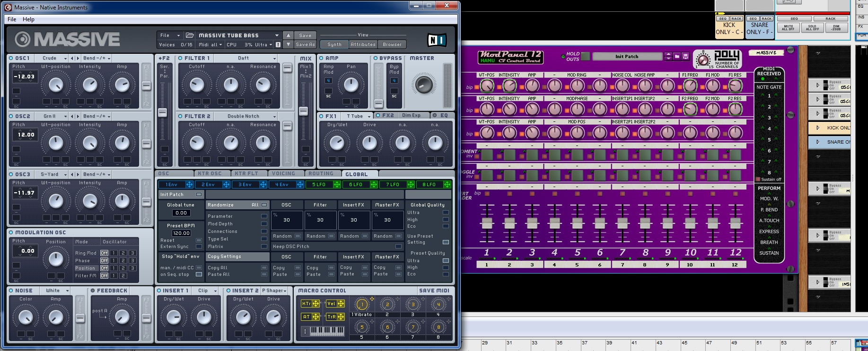Viewport: 868px width, 351px height.
Task: Click the FX1 Dry/Wet knob
Action: click(x=337, y=143)
